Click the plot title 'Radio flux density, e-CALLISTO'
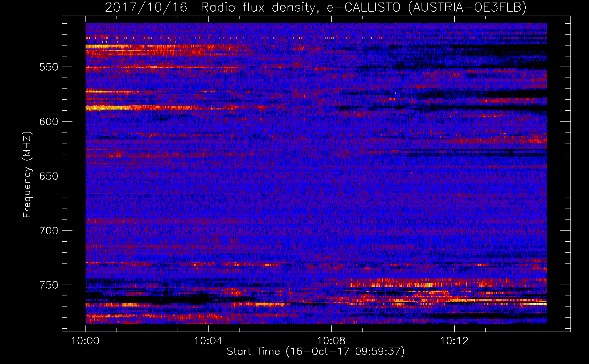Screen dimensions: 589x364 click(300, 7)
